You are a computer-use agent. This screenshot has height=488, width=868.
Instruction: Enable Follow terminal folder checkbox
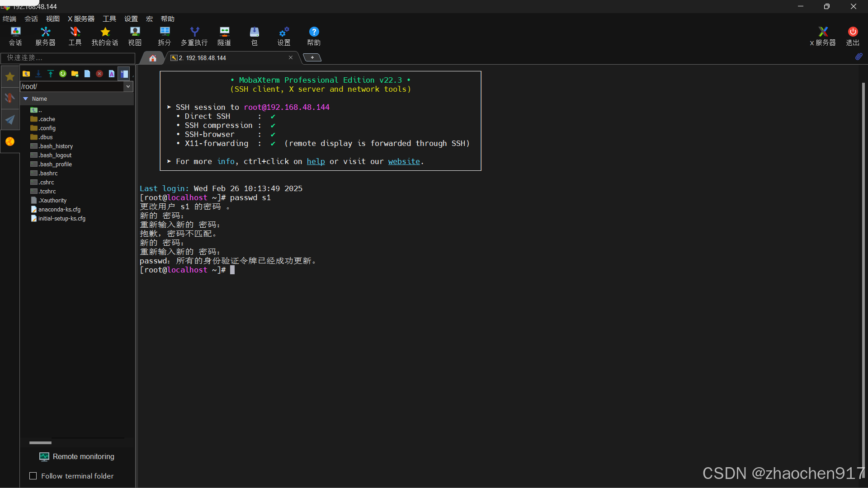click(x=33, y=476)
